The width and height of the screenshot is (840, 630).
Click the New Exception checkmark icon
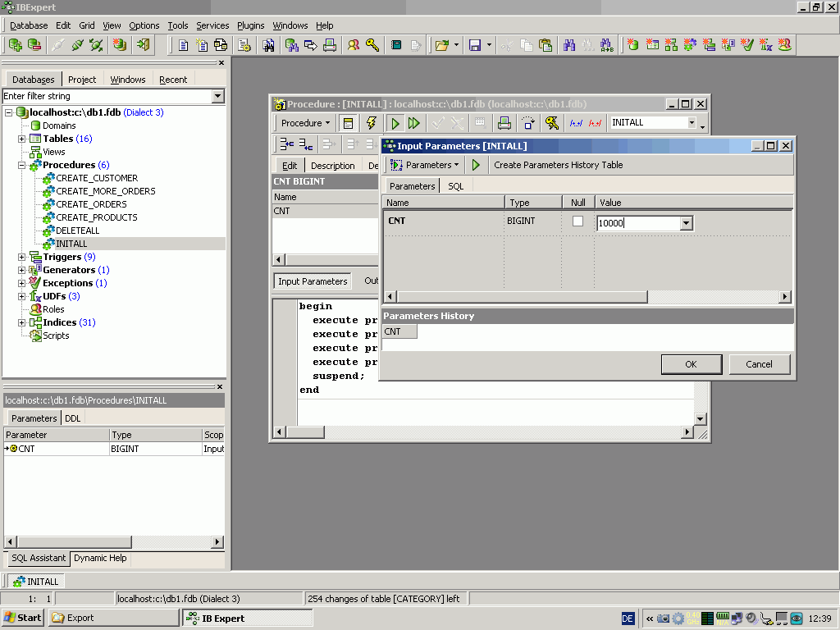746,45
